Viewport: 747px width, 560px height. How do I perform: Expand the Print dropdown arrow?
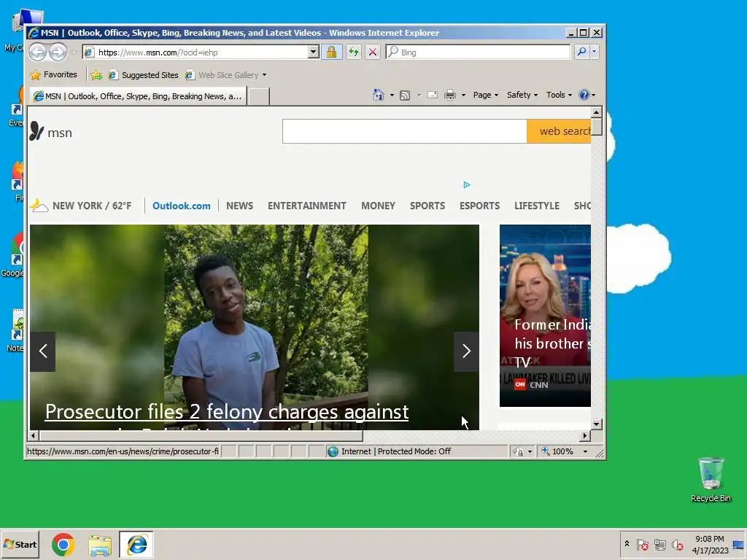463,96
